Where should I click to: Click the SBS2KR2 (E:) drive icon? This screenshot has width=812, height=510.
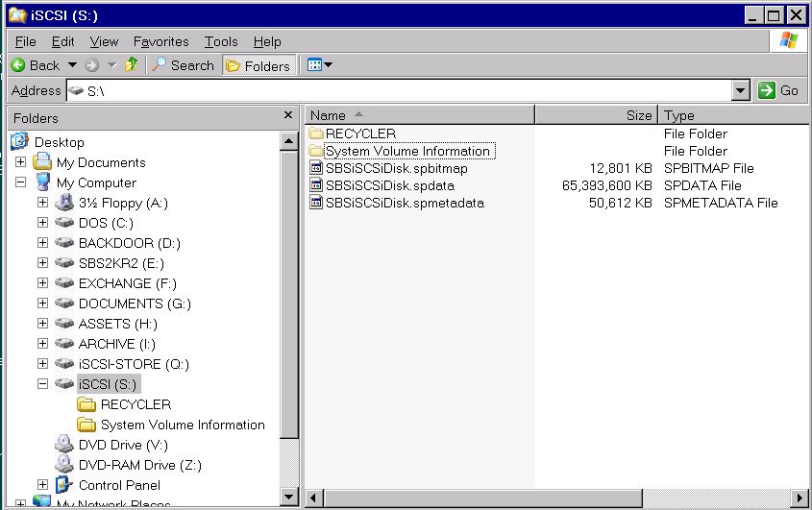click(64, 262)
